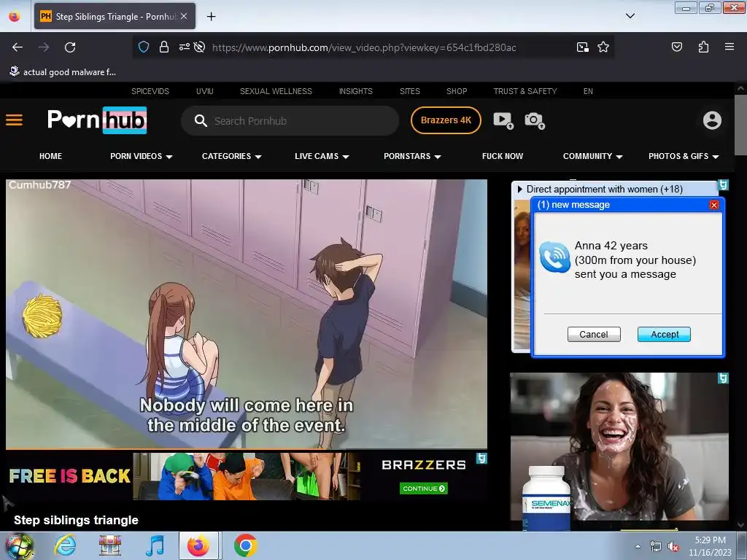
Task: Open the tracking protection shield icon
Action: 144,47
